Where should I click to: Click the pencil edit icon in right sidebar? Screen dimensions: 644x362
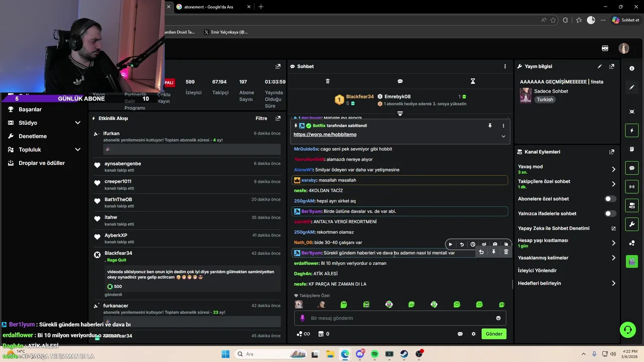click(x=632, y=87)
